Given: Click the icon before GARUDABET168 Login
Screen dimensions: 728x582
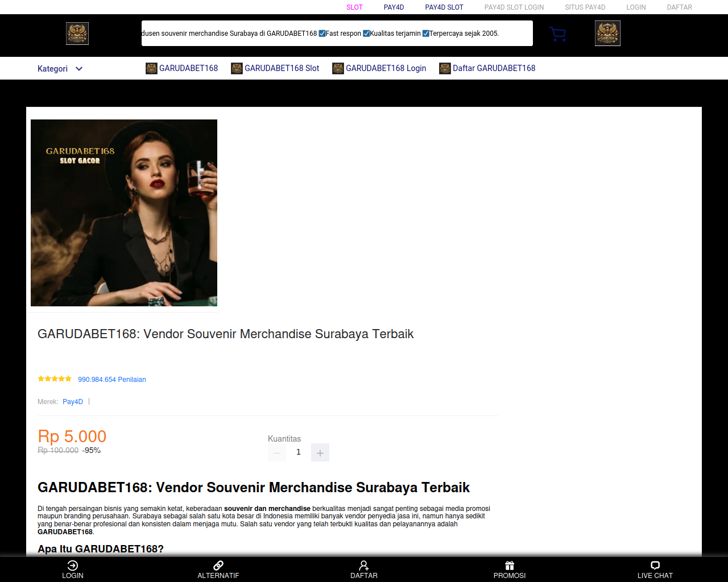Looking at the screenshot, I should 338,68.
